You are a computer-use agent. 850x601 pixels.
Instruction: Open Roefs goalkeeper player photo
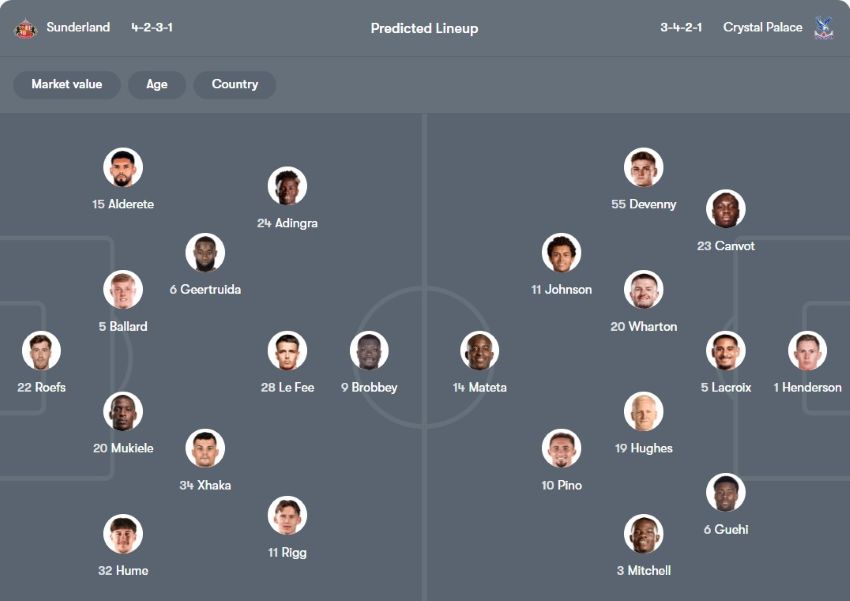(42, 351)
